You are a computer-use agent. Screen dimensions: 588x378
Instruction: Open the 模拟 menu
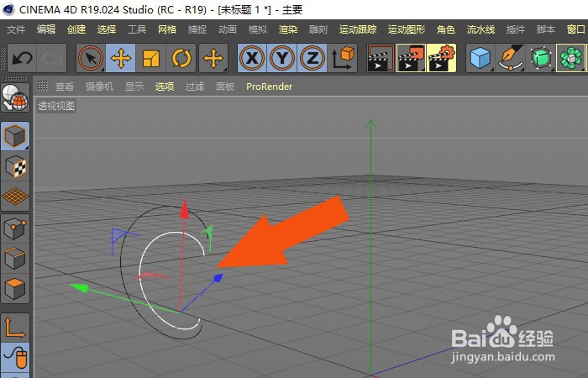(258, 29)
